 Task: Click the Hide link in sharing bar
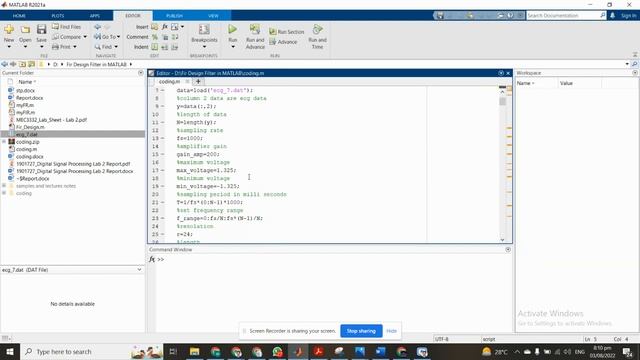point(391,331)
